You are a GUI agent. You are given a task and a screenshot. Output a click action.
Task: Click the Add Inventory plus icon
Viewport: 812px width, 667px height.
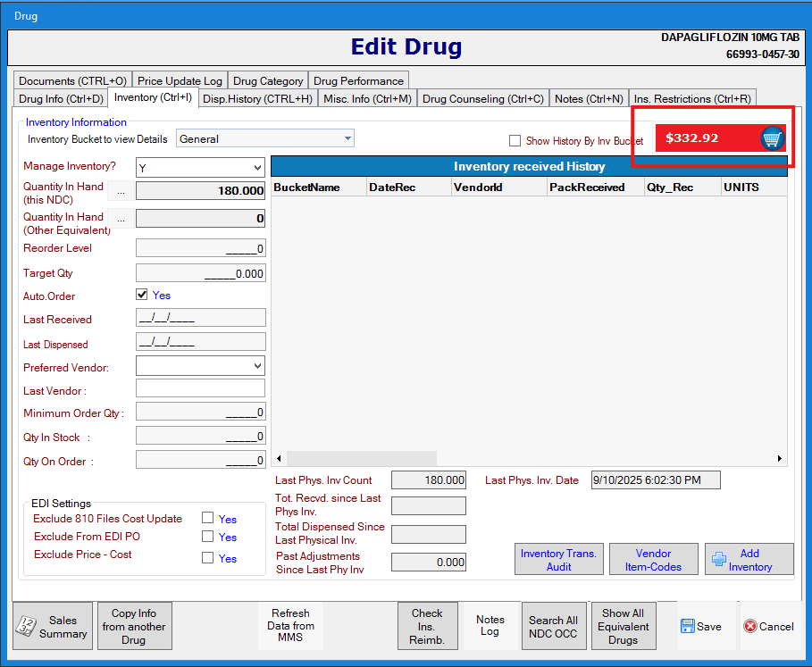click(718, 560)
